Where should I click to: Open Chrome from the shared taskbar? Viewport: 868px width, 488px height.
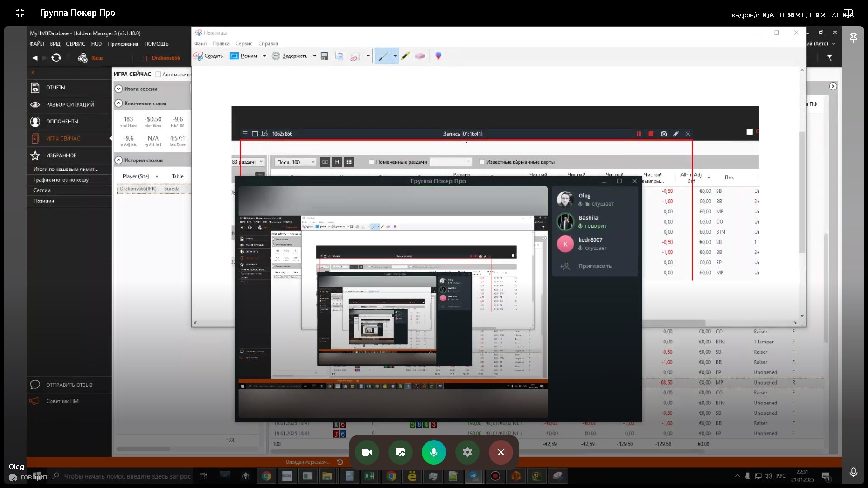coord(266,476)
